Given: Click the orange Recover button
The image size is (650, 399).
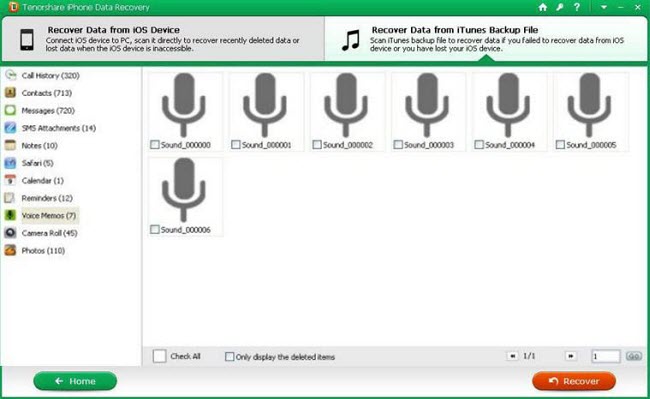Looking at the screenshot, I should point(574,381).
